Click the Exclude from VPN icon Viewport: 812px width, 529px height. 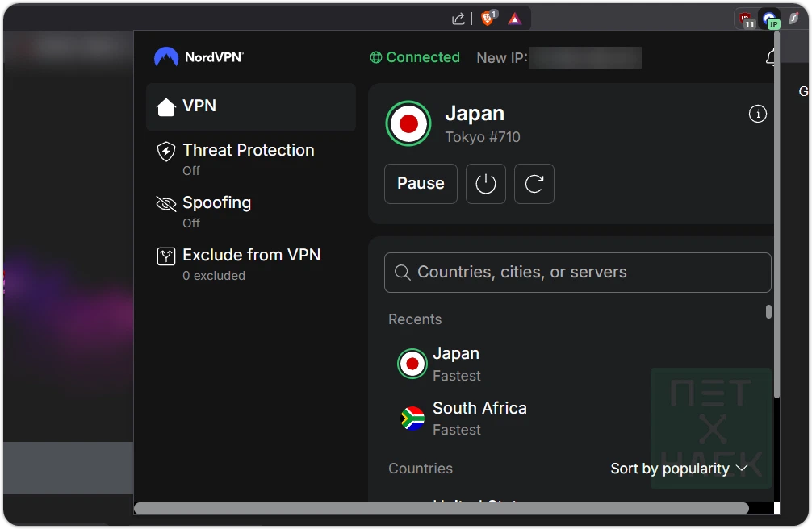[165, 256]
